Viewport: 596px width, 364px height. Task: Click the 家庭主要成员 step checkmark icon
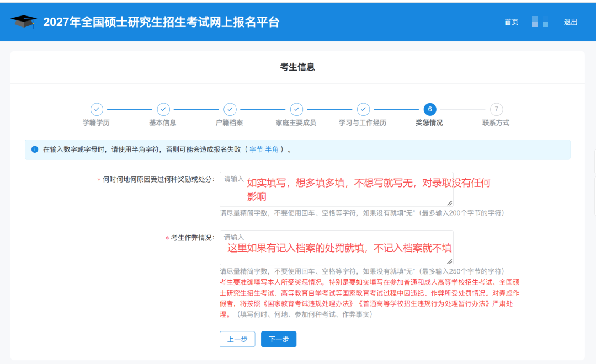click(x=296, y=109)
